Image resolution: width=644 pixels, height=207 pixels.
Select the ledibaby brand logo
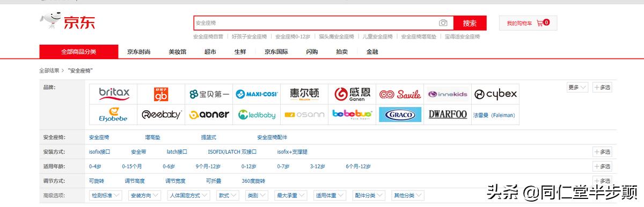tap(257, 115)
